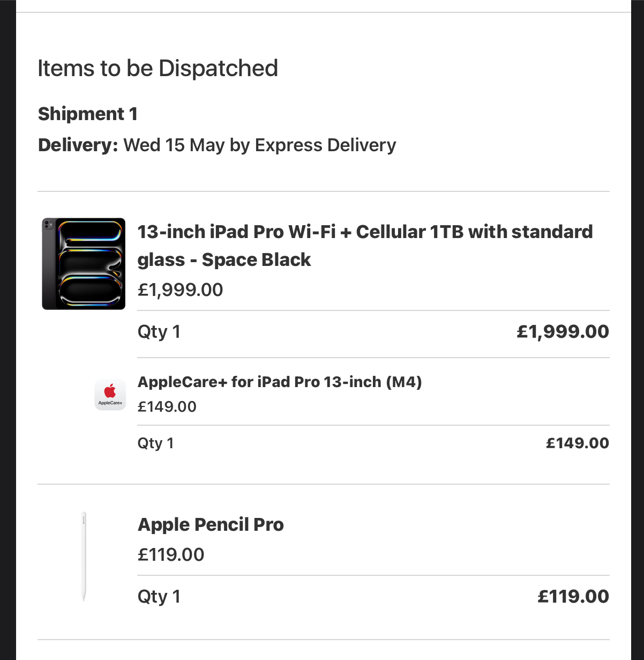Click the AppleCare+ £149.00 unit price

click(x=167, y=406)
